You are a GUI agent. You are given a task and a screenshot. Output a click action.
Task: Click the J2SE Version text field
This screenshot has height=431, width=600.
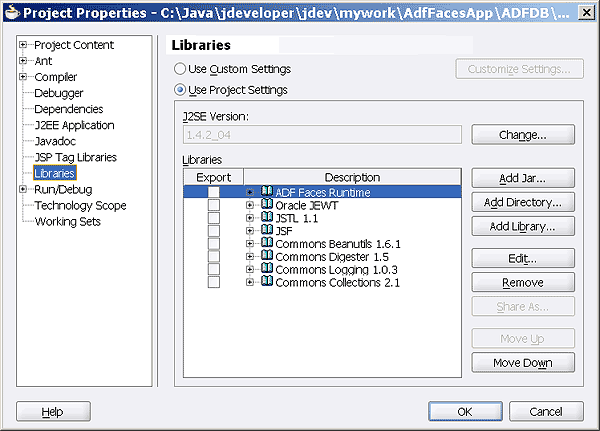pos(321,134)
